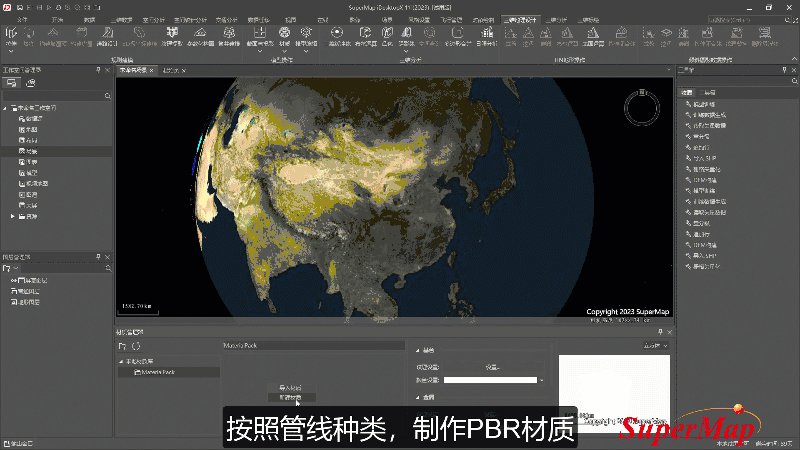Click the Copyright 2023 SuperMap text
Viewport: 800px width, 450px height.
point(628,311)
